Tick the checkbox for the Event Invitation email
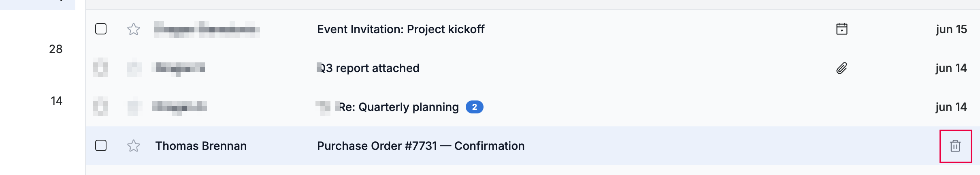The height and width of the screenshot is (175, 980). point(101,29)
